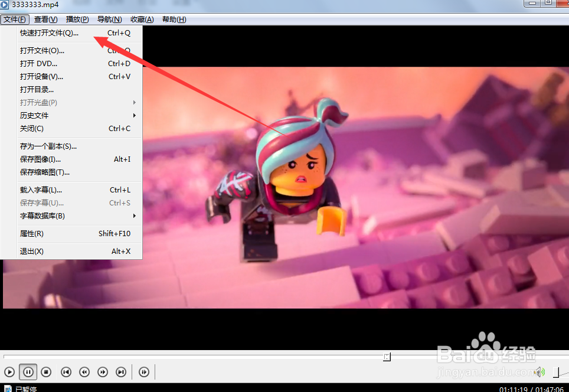This screenshot has width=569, height=392.
Task: Open the 查看(V) menu
Action: [45, 19]
